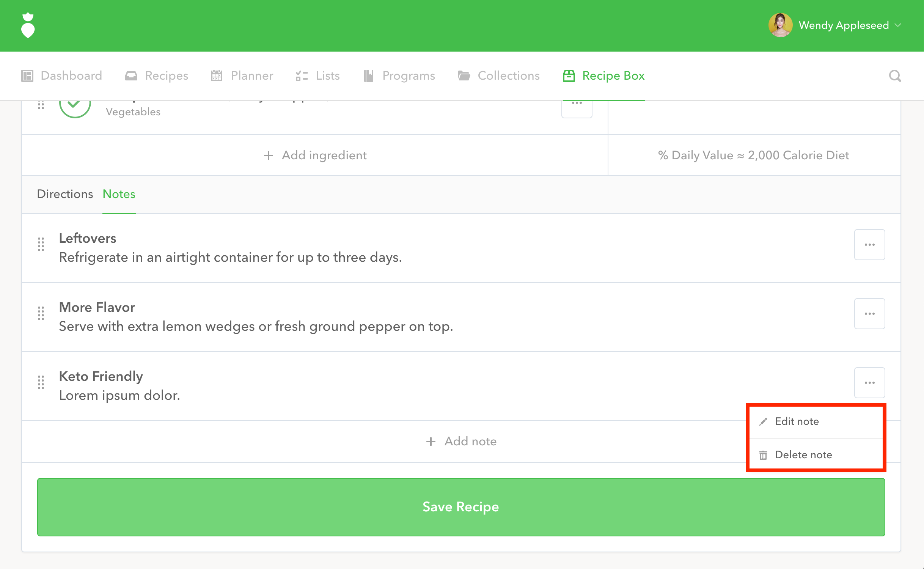Click the app logo icon

click(28, 25)
